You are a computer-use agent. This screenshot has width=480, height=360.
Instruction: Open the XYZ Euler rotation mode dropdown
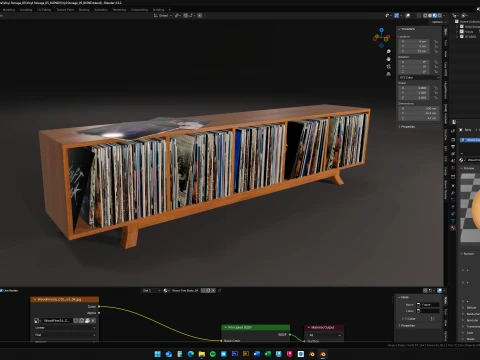[419, 77]
